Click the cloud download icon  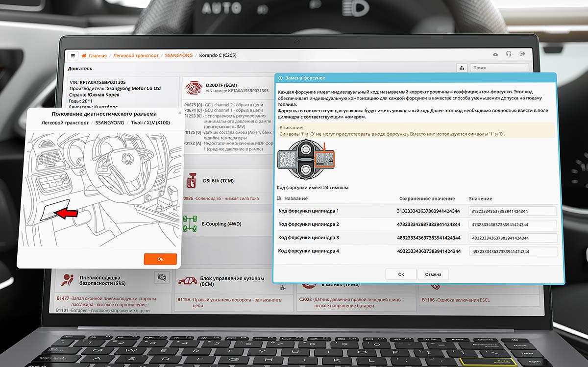pos(495,54)
